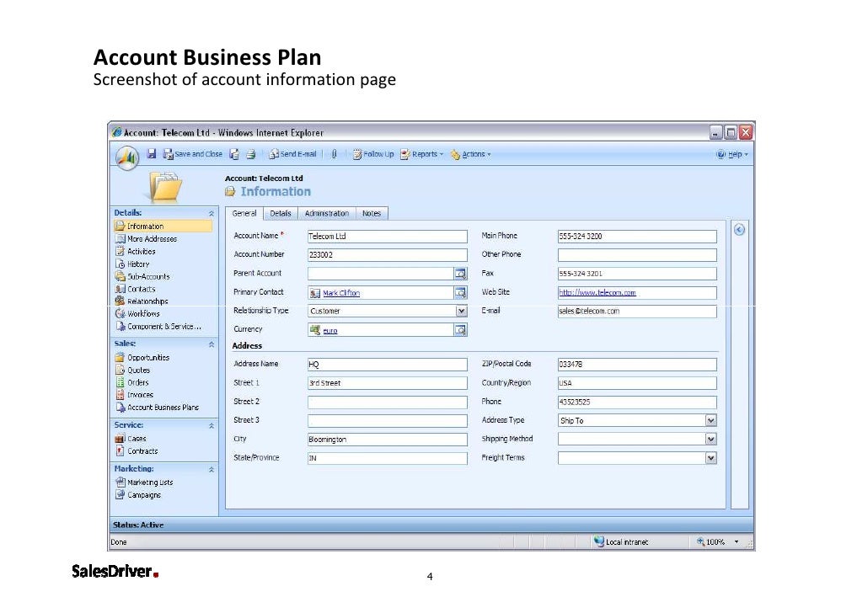
Task: Collapse the Sales sidebar section
Action: pyautogui.click(x=212, y=344)
